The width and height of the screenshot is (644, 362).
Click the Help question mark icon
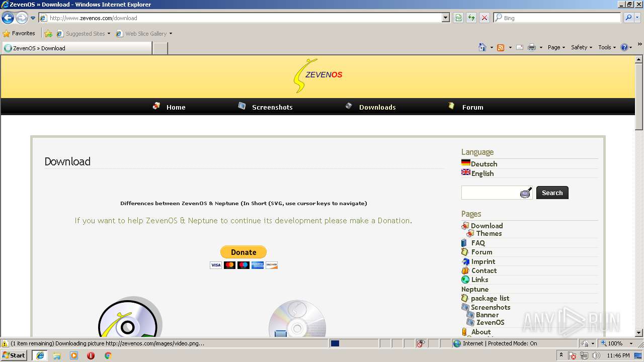tap(624, 47)
